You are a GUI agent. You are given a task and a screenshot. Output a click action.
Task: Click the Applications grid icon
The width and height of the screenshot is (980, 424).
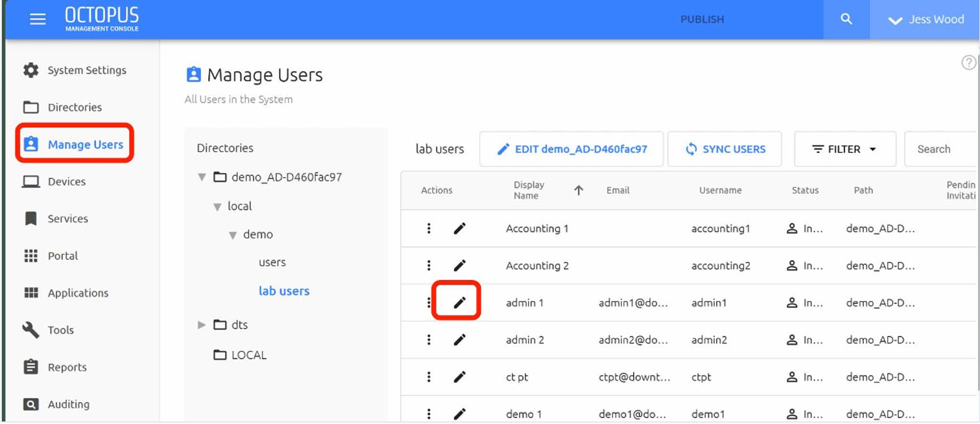click(x=30, y=292)
